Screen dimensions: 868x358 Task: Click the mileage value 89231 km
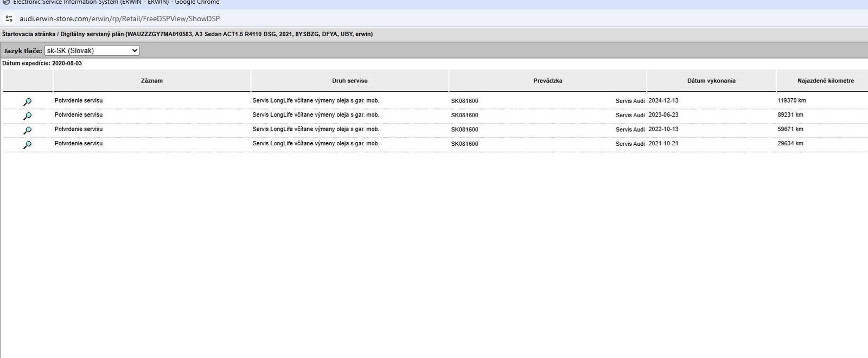(x=790, y=114)
